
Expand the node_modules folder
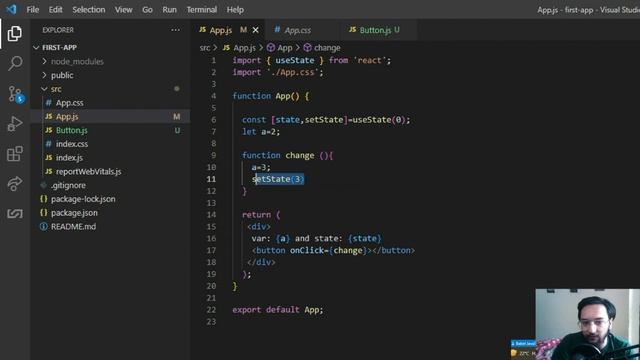click(x=44, y=61)
